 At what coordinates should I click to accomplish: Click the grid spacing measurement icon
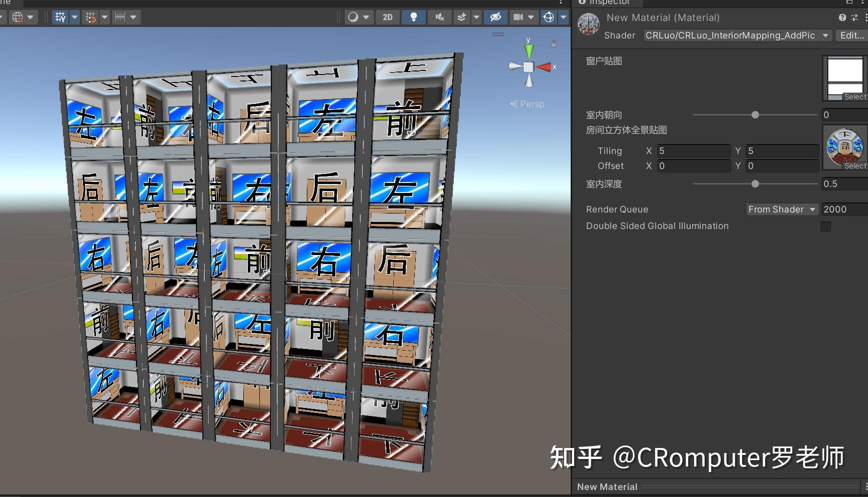point(120,16)
